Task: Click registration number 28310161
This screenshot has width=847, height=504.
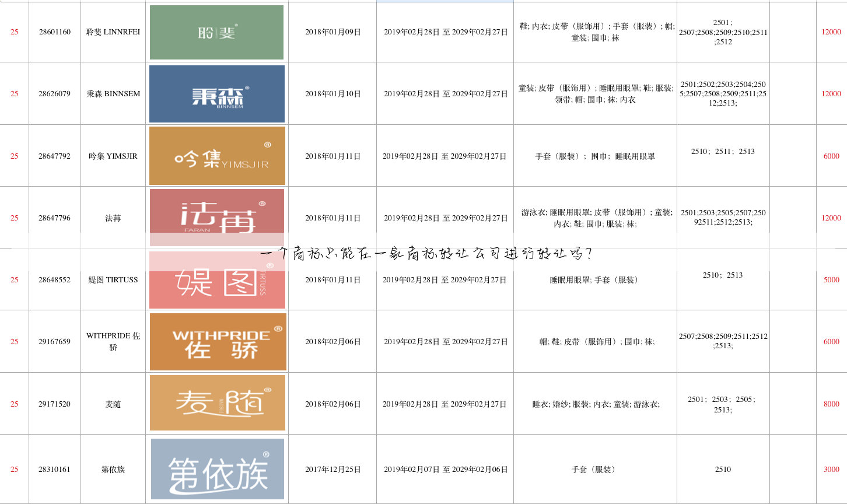Action: click(x=54, y=469)
